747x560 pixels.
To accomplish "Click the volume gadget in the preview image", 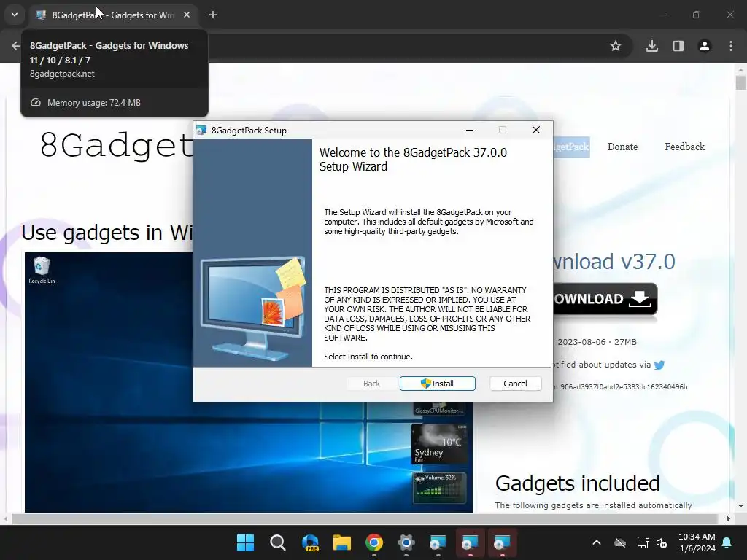I will click(438, 488).
